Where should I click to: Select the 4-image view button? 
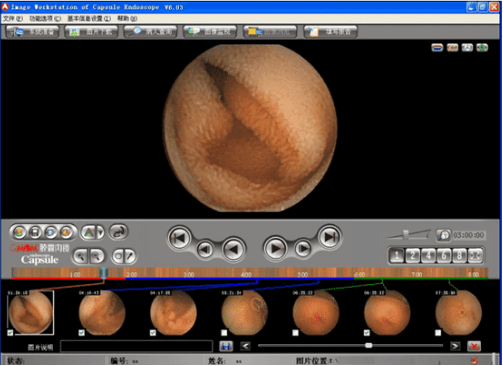(x=428, y=256)
